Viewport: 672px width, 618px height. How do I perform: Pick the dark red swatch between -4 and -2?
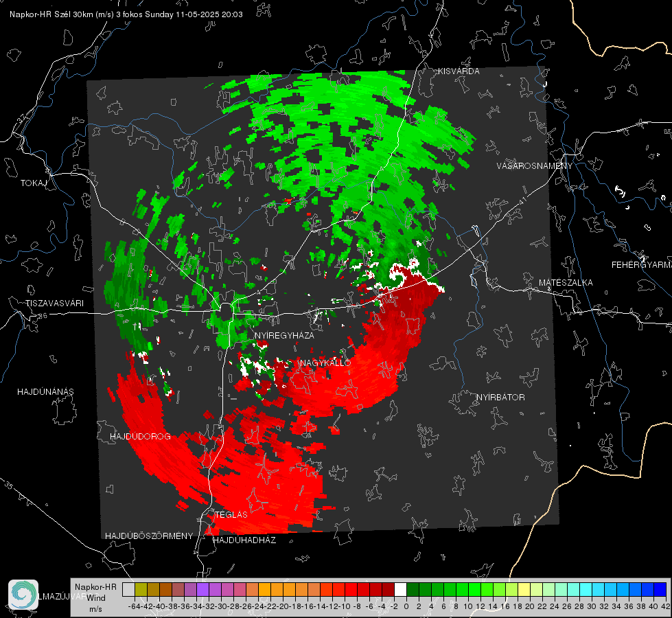click(x=388, y=589)
